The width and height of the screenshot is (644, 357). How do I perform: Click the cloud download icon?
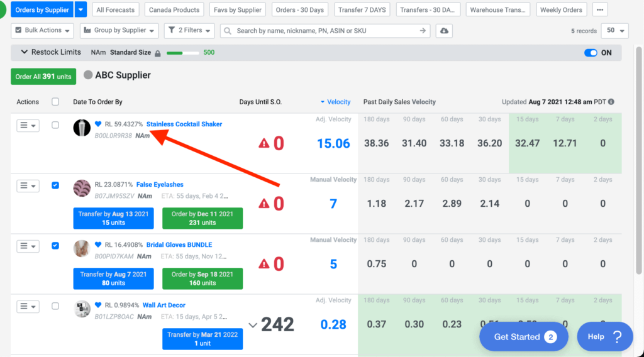(445, 31)
